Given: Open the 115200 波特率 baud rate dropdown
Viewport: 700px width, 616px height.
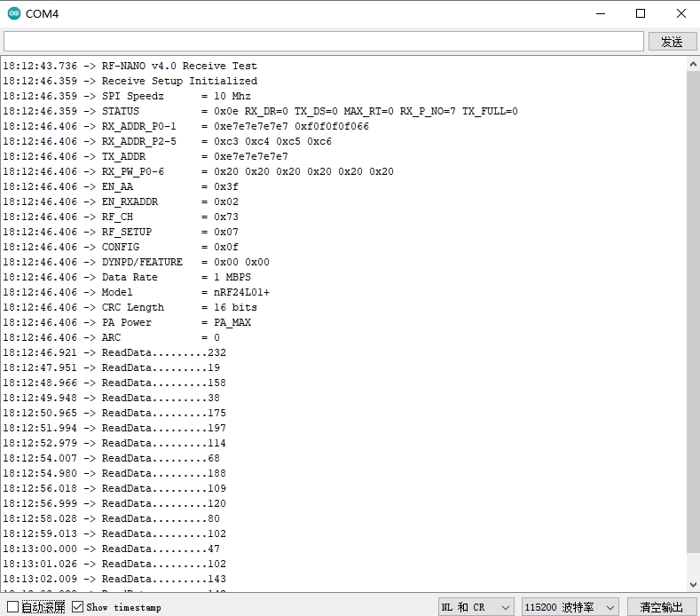Looking at the screenshot, I should 570,607.
